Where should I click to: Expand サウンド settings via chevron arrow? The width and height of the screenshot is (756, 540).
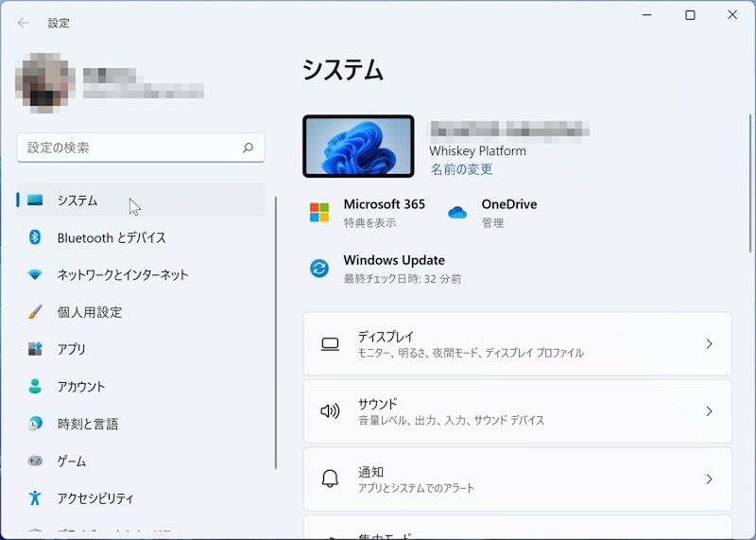pos(709,411)
